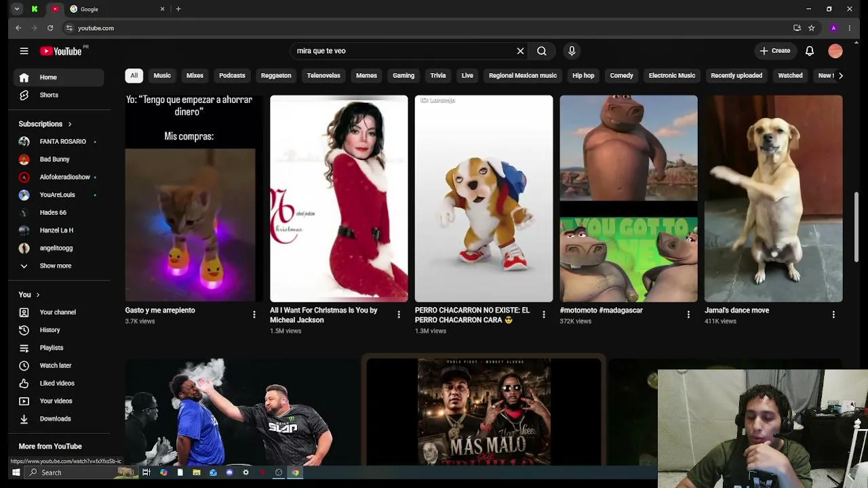Run the search with the magnifier button
The image size is (868, 488).
pos(542,51)
